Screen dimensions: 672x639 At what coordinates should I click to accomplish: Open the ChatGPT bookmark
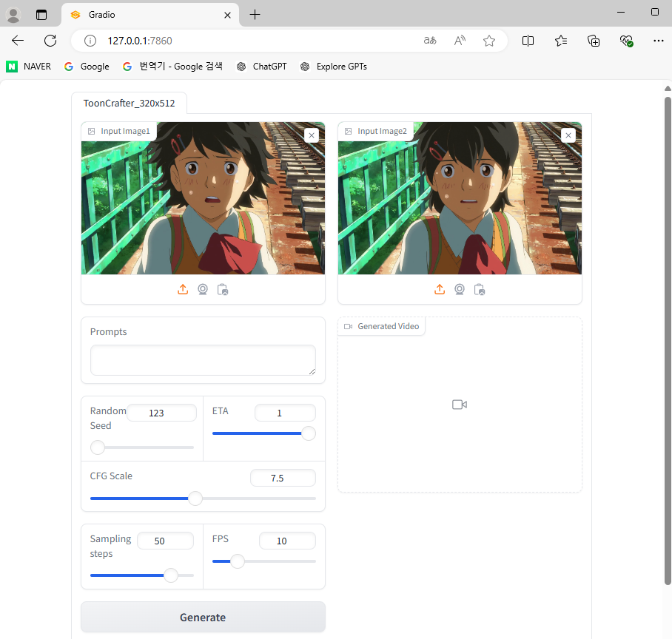tap(261, 67)
